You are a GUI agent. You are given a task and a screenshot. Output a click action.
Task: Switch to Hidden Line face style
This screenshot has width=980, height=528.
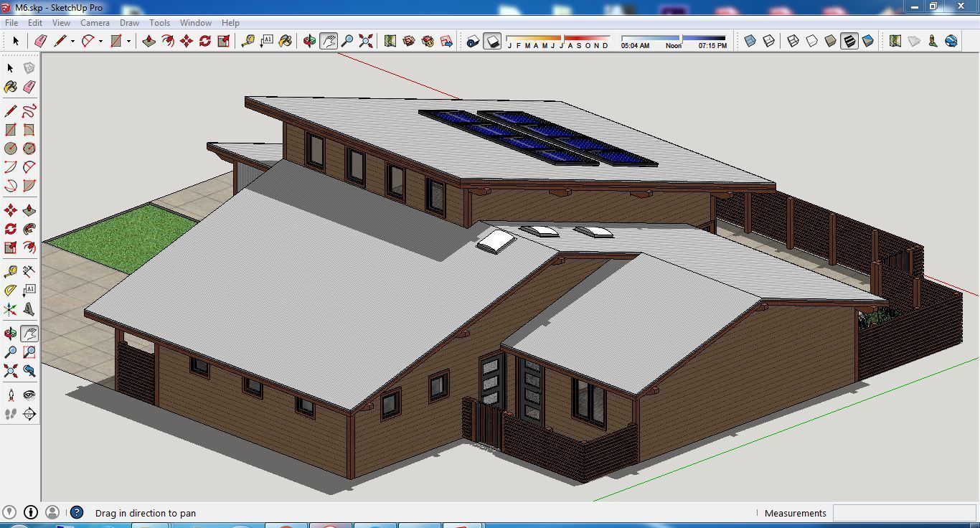pos(812,41)
